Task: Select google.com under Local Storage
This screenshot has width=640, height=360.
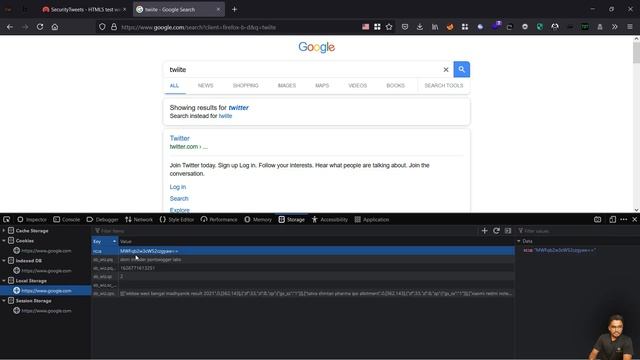Action: pyautogui.click(x=46, y=291)
